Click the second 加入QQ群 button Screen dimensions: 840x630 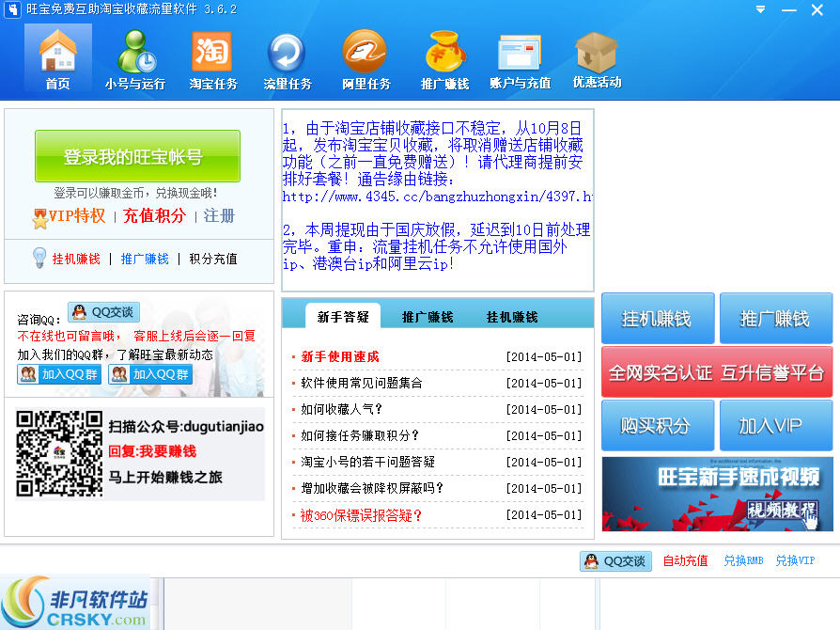click(x=150, y=374)
